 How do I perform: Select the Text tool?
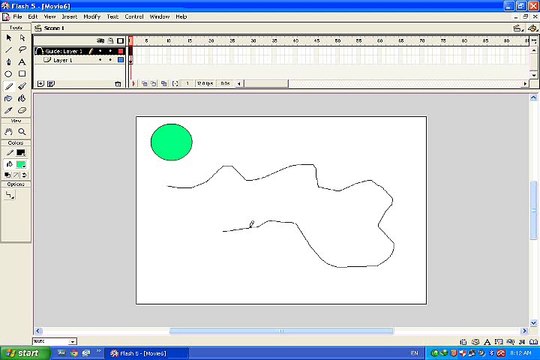[x=22, y=62]
